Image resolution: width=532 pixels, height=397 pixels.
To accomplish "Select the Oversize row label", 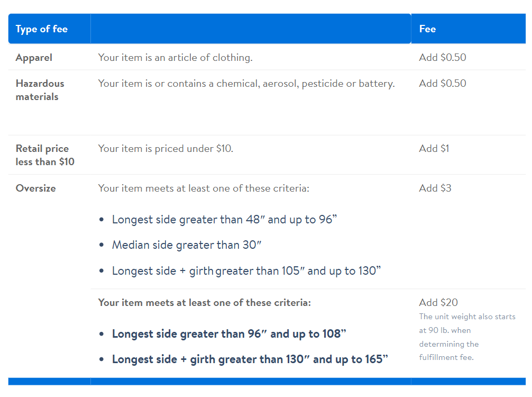I will pyautogui.click(x=35, y=188).
